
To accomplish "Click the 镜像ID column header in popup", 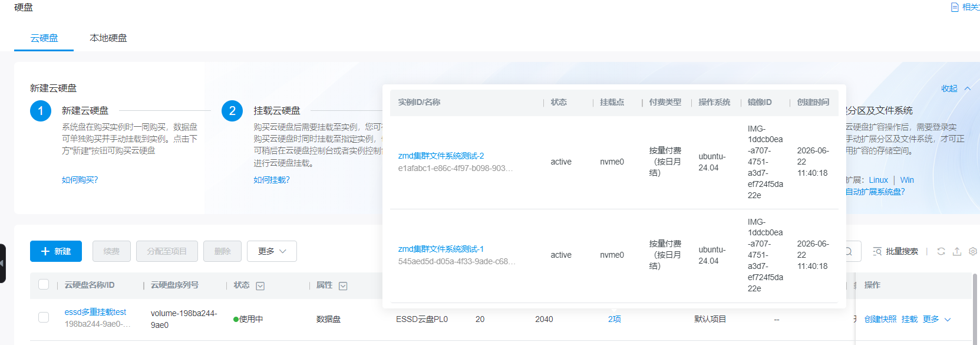I will (x=760, y=102).
